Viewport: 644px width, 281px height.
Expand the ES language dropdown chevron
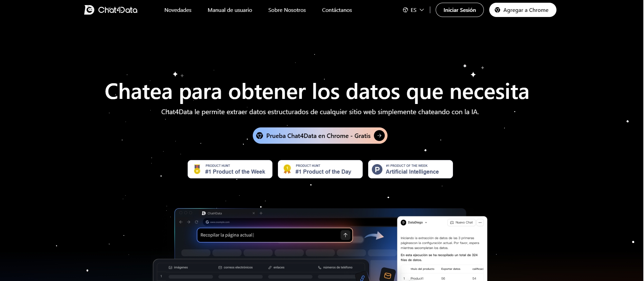click(x=422, y=10)
